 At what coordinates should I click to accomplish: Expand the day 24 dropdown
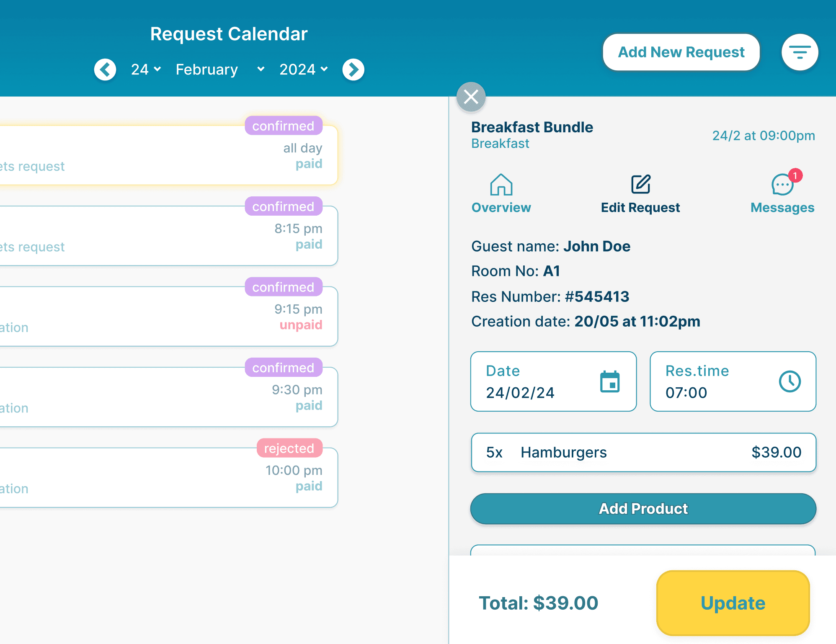click(x=146, y=70)
